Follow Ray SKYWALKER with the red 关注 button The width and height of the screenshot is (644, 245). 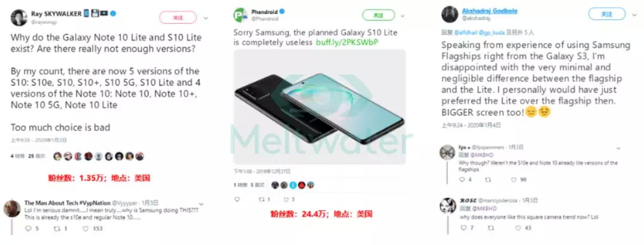point(178,18)
